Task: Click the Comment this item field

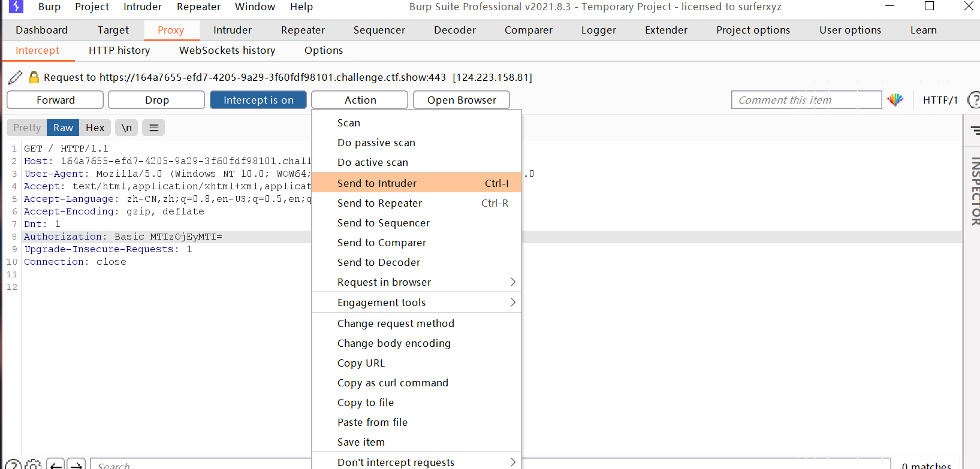Action: click(806, 100)
